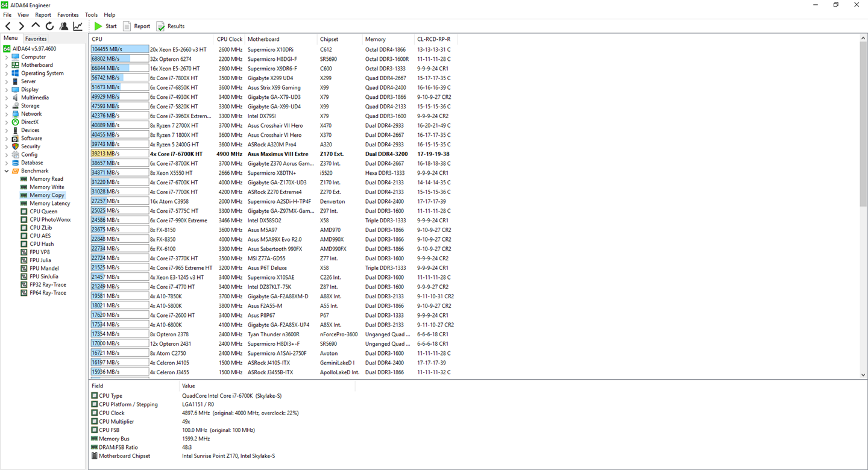The image size is (868, 470).
Task: Select CPU PhotoWorxx benchmark
Action: click(x=50, y=219)
